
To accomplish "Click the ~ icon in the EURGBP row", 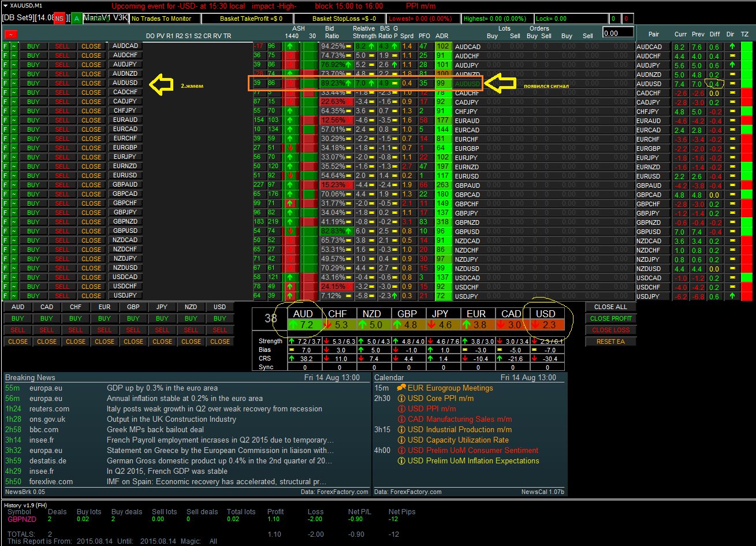I will click(x=14, y=148).
